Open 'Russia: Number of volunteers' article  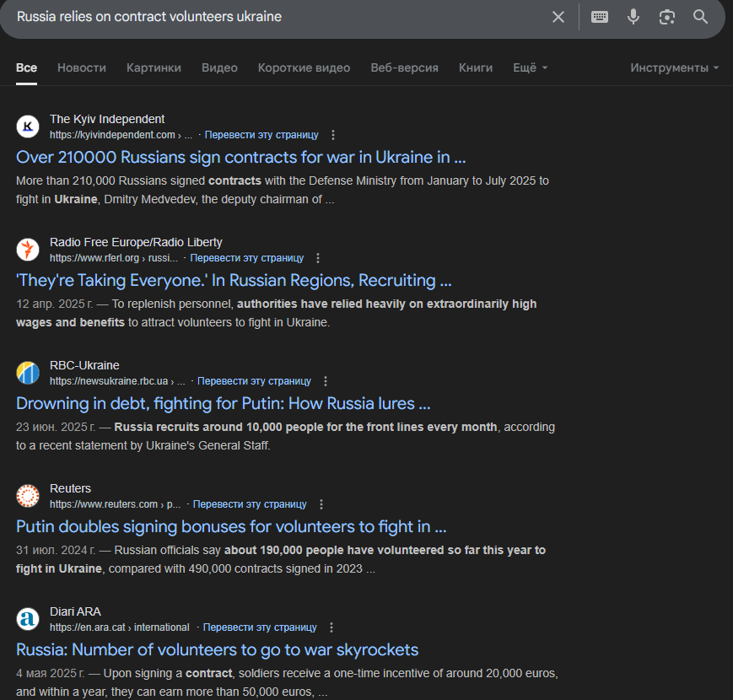(217, 650)
